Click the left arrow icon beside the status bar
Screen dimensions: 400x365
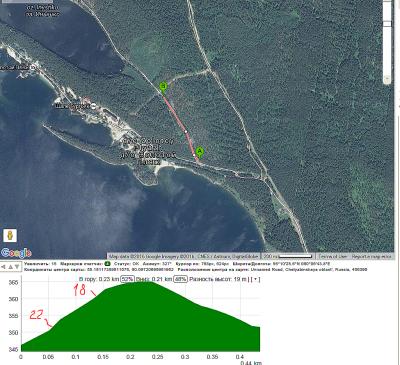tap(3, 267)
